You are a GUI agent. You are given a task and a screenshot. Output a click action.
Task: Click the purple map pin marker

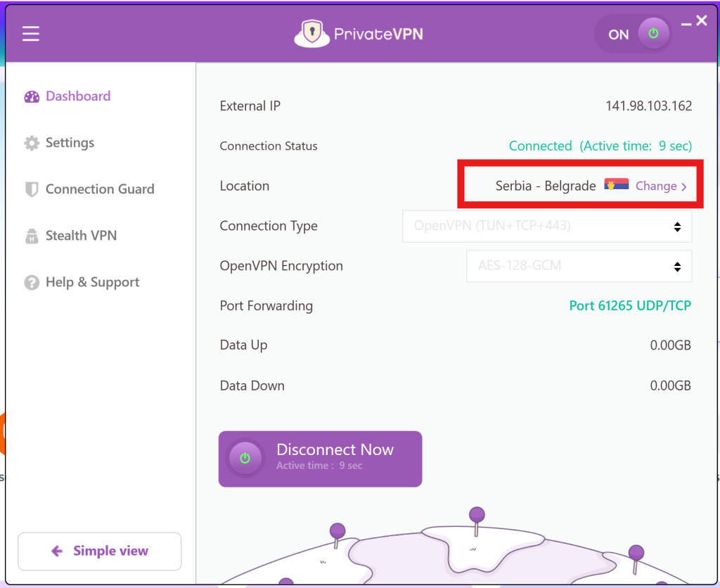[x=477, y=516]
